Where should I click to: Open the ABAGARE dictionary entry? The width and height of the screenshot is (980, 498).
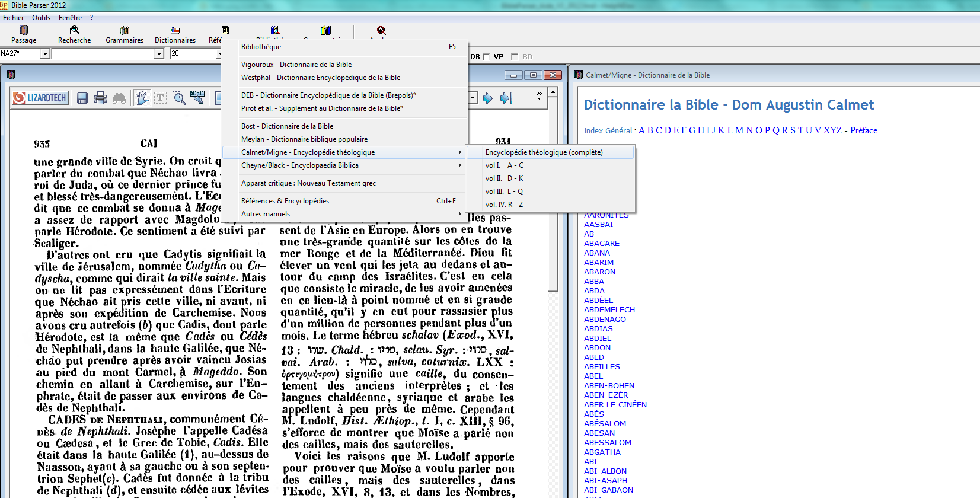[x=602, y=244]
